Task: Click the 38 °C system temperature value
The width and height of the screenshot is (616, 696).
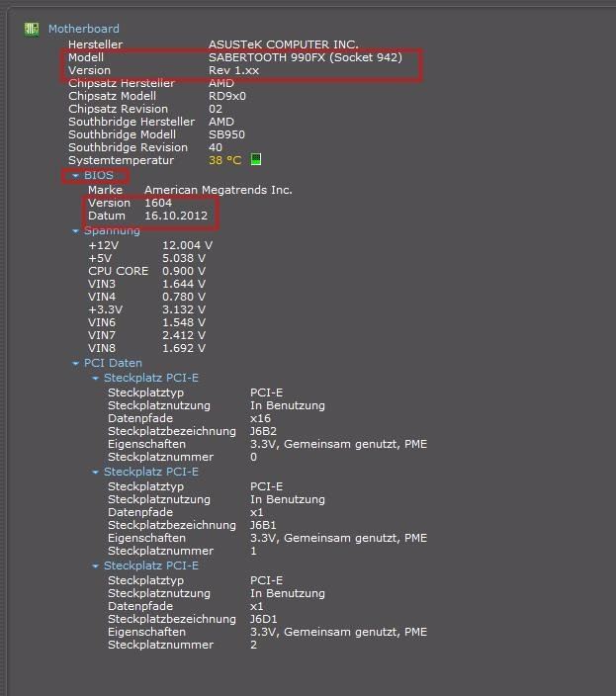Action: [225, 160]
